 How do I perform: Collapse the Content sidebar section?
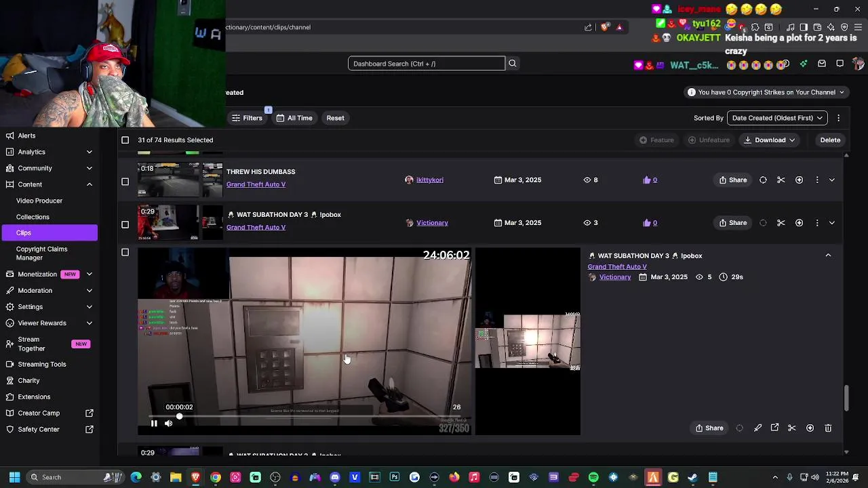[x=89, y=184]
